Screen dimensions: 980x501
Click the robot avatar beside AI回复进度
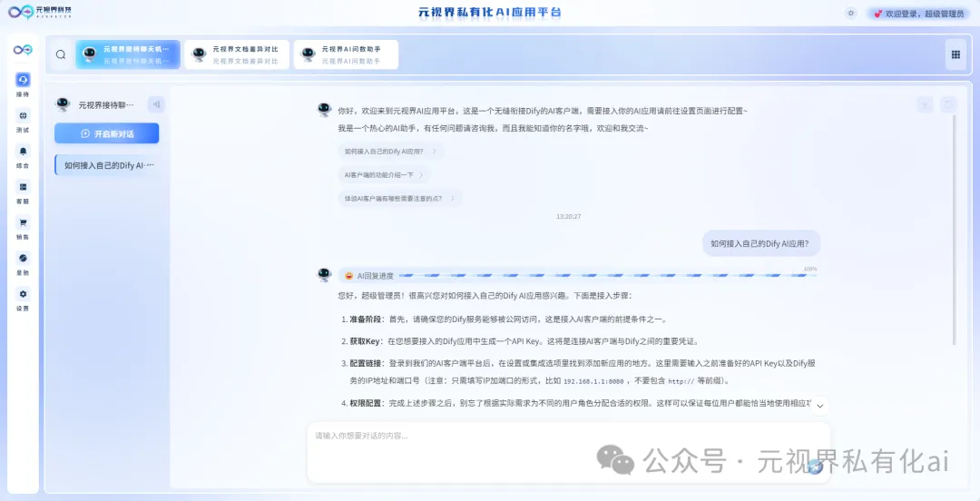click(324, 275)
